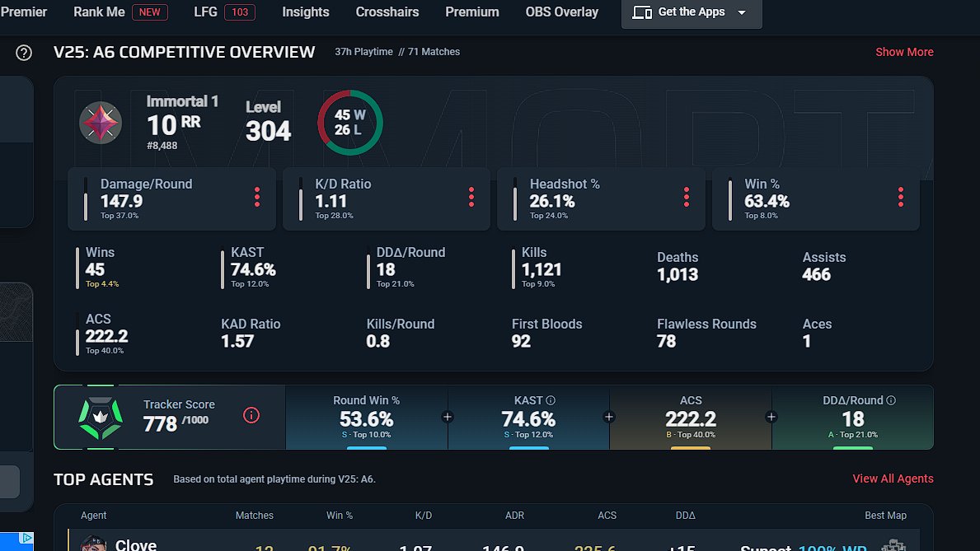Click the Show More link
The height and width of the screenshot is (551, 980).
click(904, 52)
